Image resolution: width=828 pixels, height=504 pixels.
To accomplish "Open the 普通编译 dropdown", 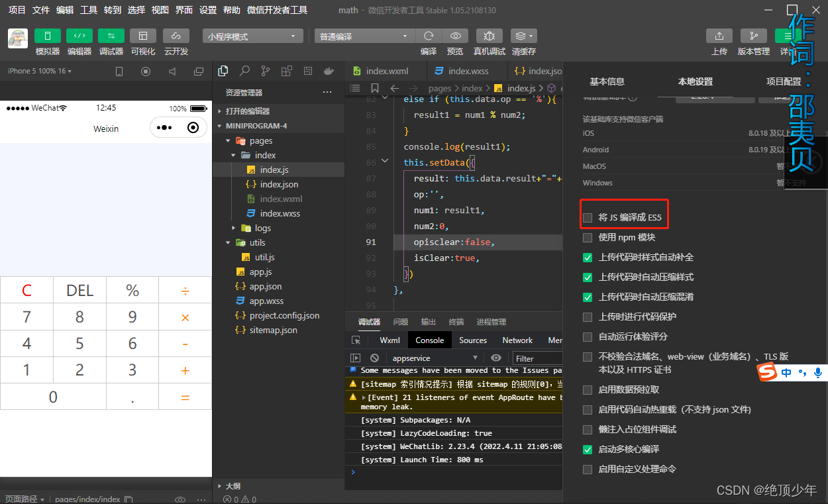I will 364,36.
